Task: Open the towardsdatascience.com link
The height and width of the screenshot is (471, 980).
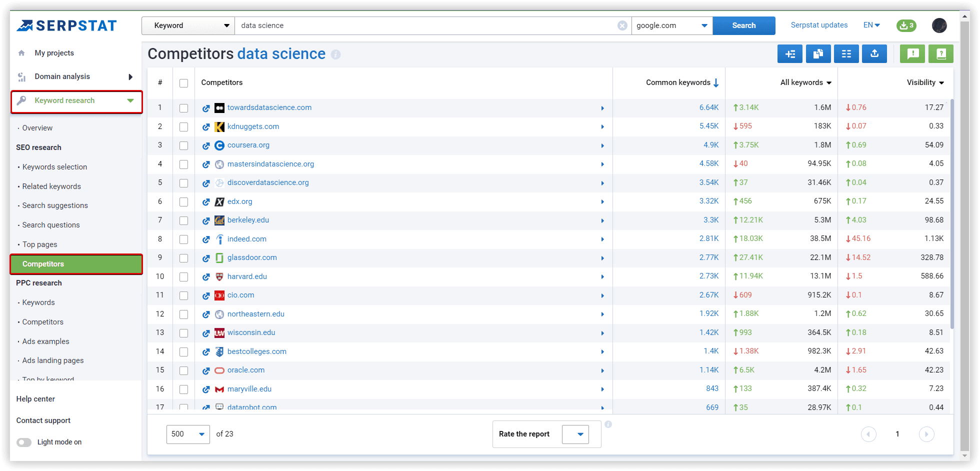Action: [x=269, y=107]
